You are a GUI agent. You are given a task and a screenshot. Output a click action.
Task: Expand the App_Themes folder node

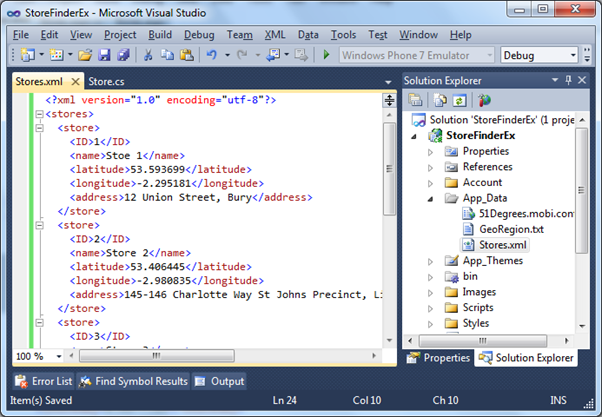[430, 262]
